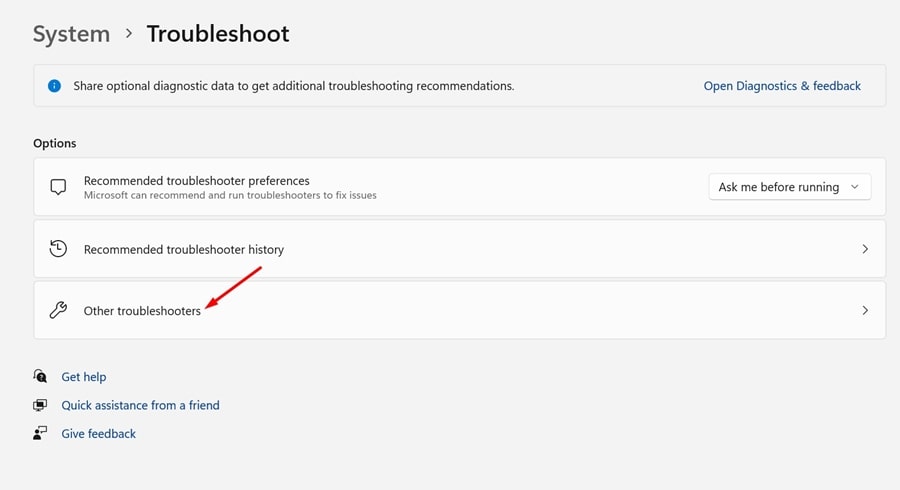
Task: Click the clock history icon
Action: (58, 249)
